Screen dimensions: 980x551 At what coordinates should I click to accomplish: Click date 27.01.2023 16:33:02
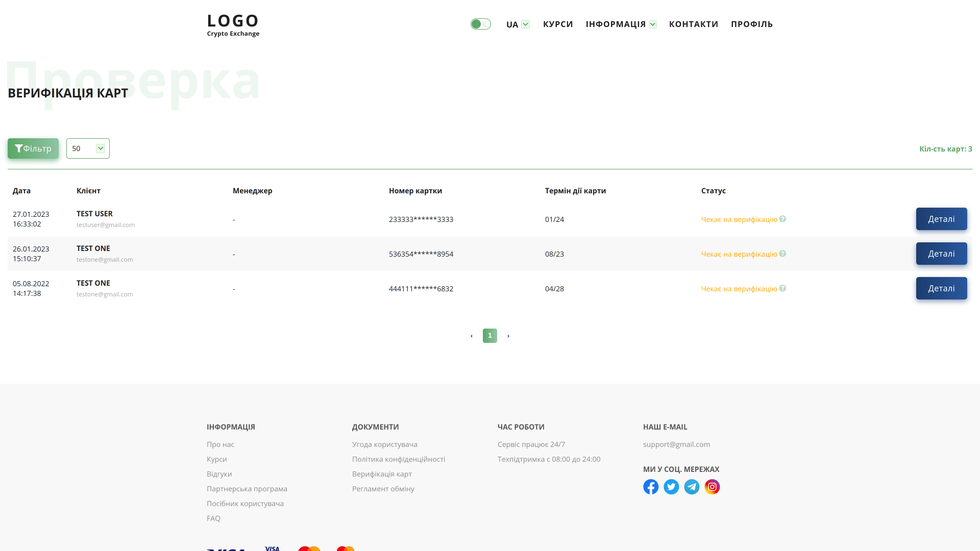click(x=31, y=219)
